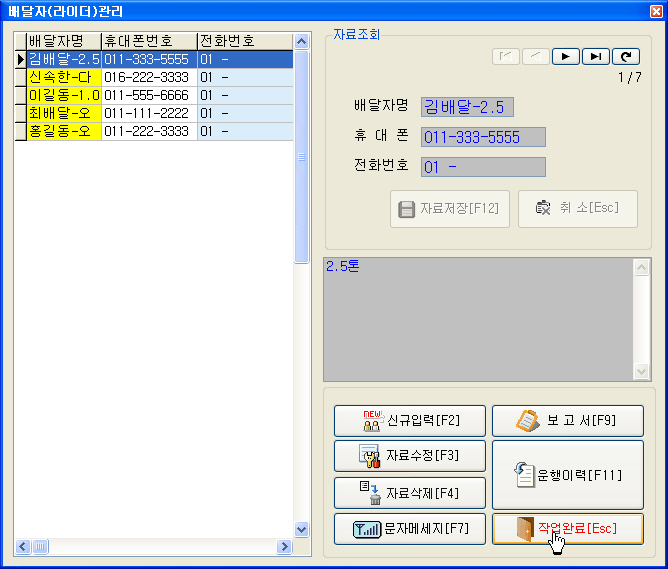Click the 배달자명 name input field
The width and height of the screenshot is (668, 569).
[467, 107]
